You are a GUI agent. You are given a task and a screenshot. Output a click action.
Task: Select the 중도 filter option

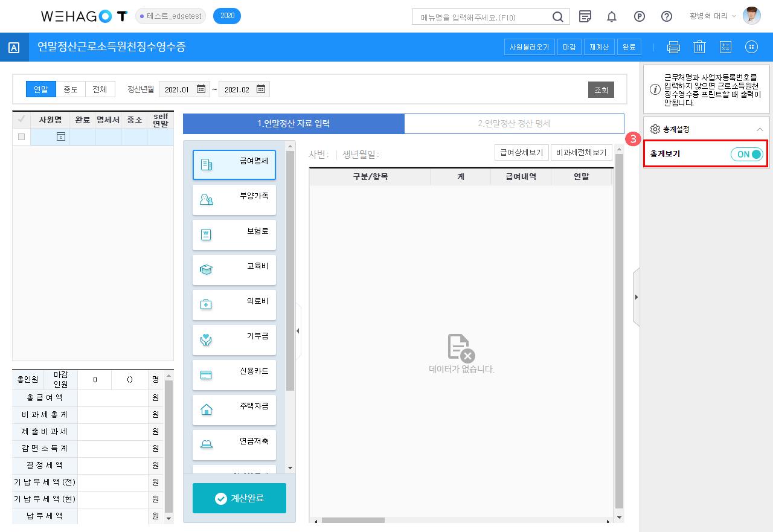(71, 89)
